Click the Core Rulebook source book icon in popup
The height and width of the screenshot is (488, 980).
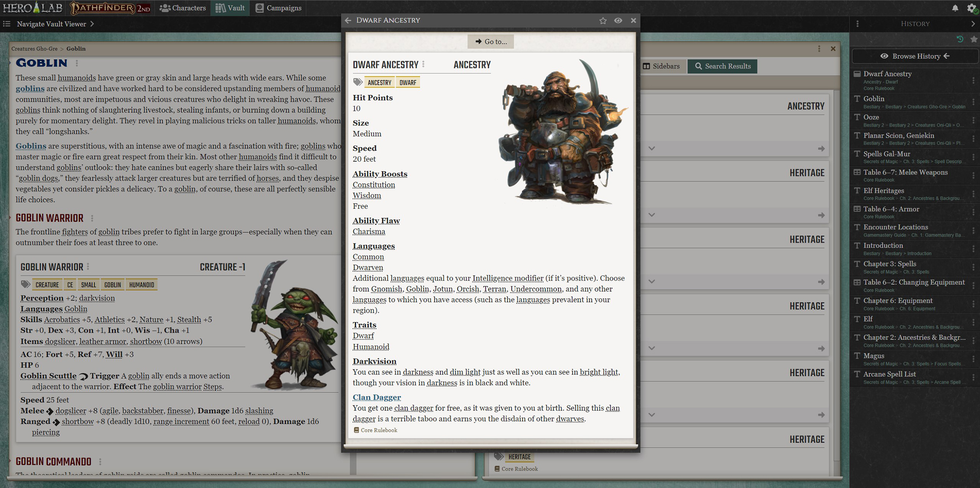tap(356, 430)
